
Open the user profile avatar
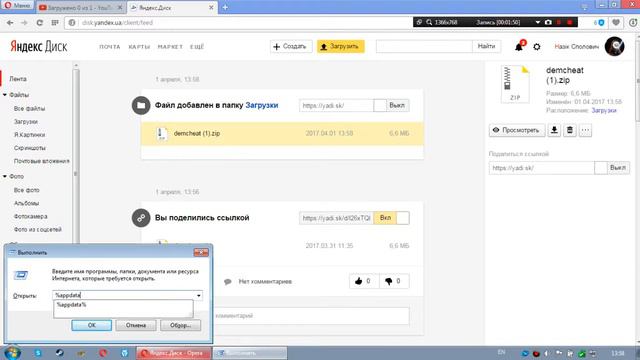[x=614, y=46]
